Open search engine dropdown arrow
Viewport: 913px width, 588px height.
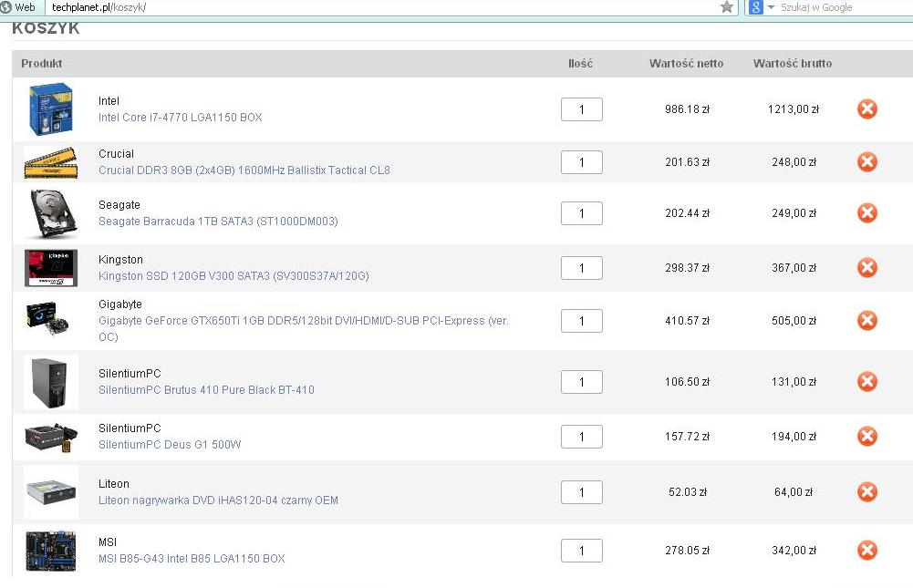pyautogui.click(x=771, y=7)
